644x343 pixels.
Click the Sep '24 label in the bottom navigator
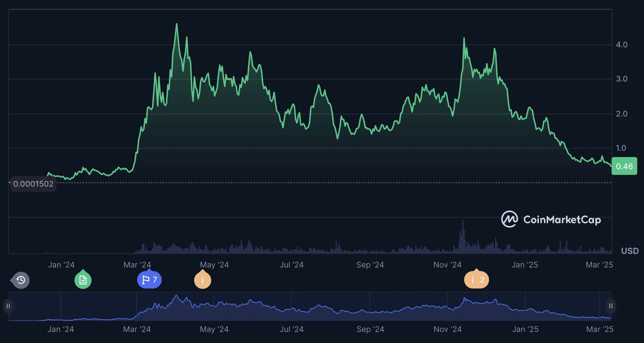pos(370,329)
